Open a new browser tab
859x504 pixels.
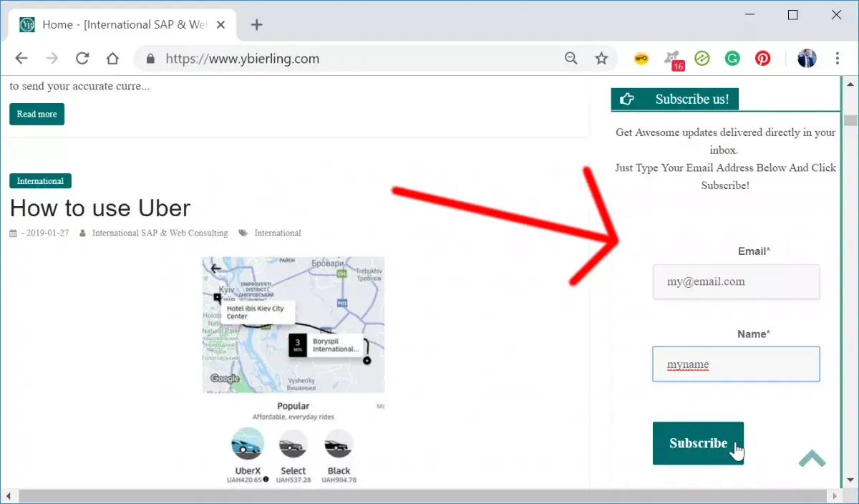coord(257,24)
